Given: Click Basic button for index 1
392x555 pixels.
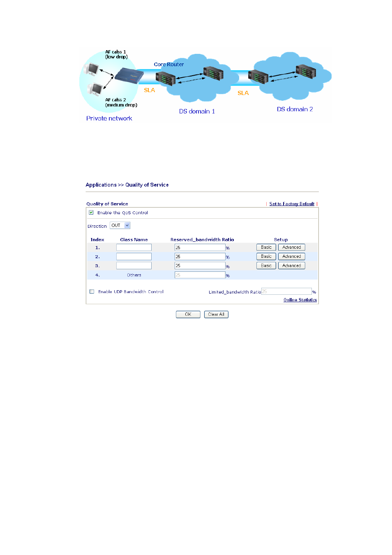Looking at the screenshot, I should point(266,247).
